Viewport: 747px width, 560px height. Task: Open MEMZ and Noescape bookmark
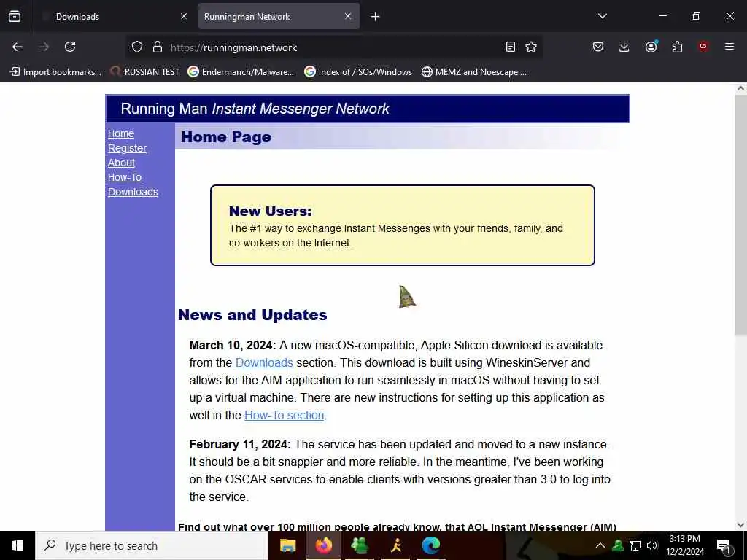pos(474,72)
